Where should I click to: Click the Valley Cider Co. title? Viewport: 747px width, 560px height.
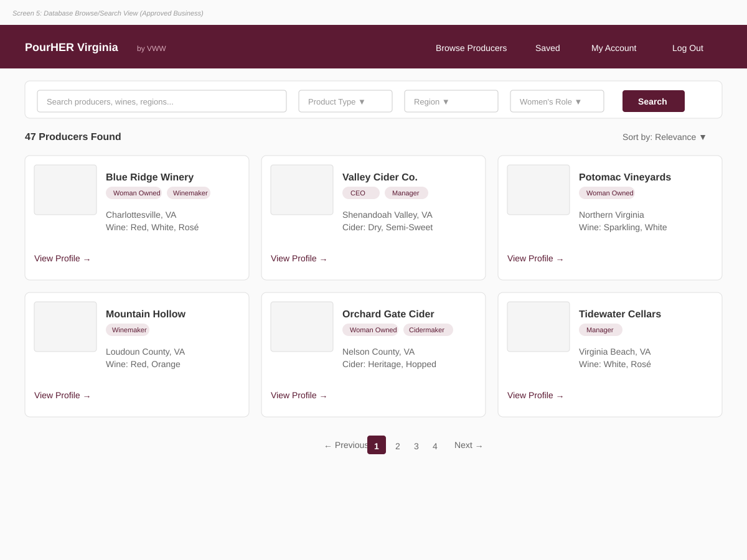[x=380, y=177]
